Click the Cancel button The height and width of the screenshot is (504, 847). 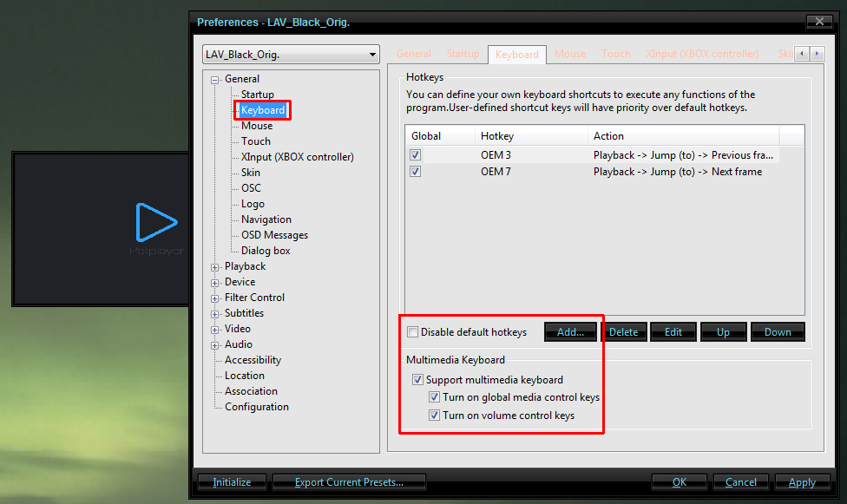740,482
